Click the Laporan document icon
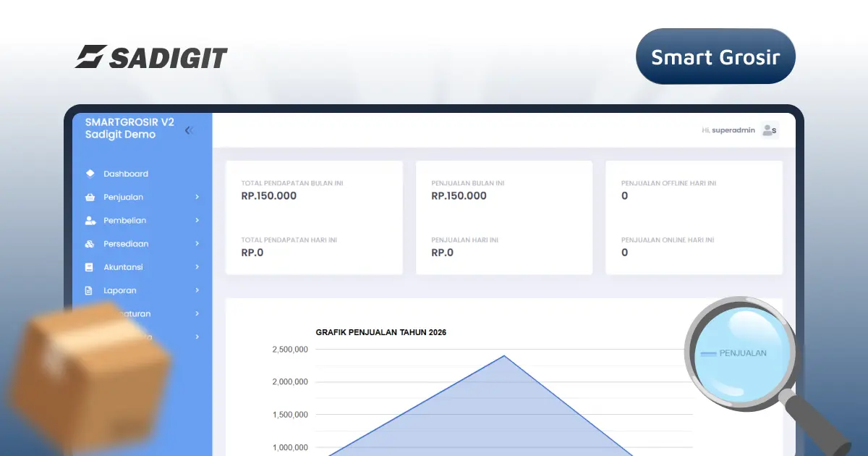The height and width of the screenshot is (456, 868). pos(90,290)
